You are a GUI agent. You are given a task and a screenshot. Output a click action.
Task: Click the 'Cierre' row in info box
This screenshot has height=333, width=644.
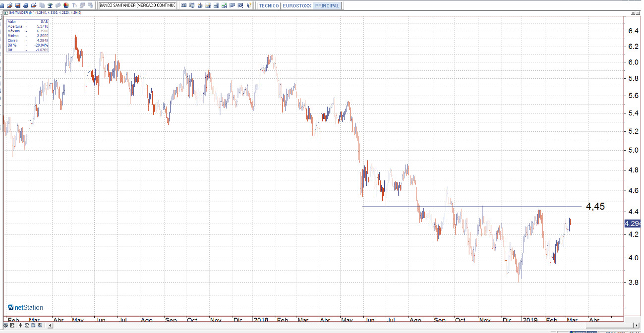click(x=27, y=40)
